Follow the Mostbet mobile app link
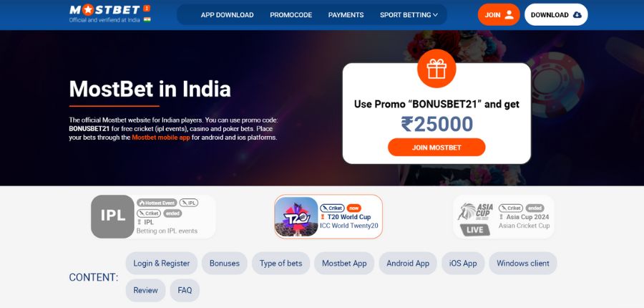 coord(161,138)
